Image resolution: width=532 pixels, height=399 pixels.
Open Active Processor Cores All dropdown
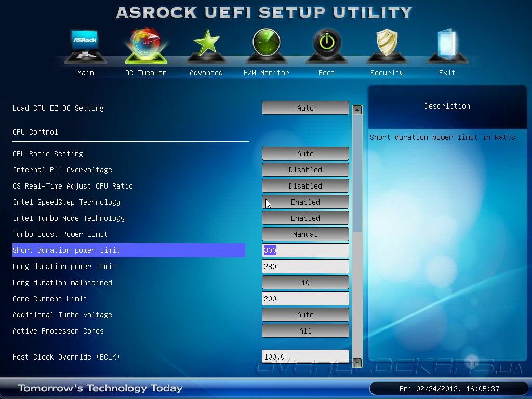pyautogui.click(x=305, y=331)
